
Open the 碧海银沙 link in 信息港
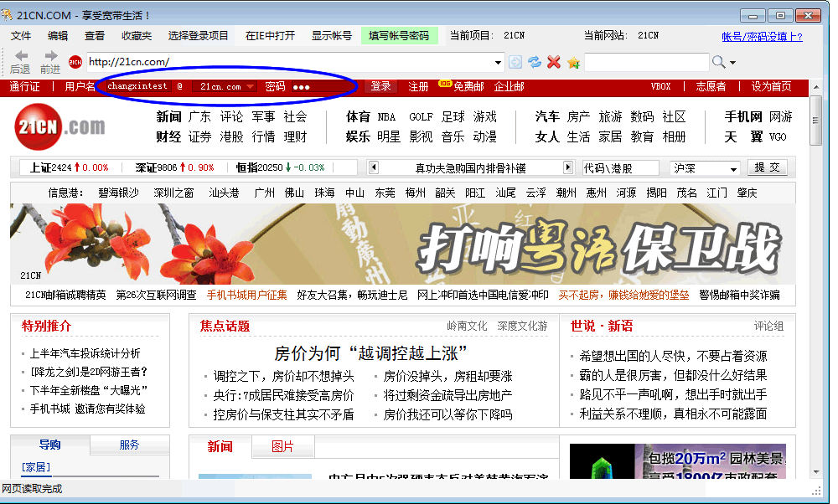(x=118, y=193)
